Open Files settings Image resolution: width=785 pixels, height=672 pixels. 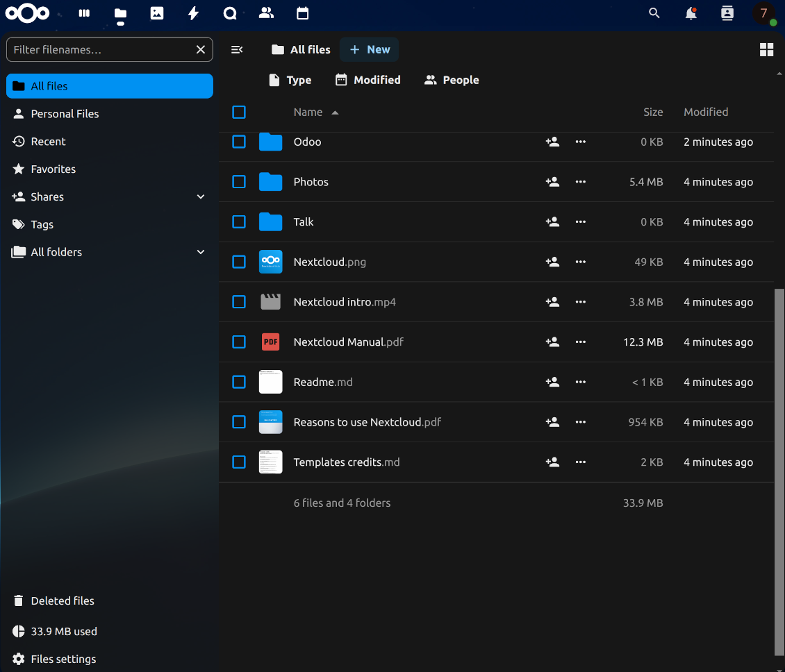point(110,659)
